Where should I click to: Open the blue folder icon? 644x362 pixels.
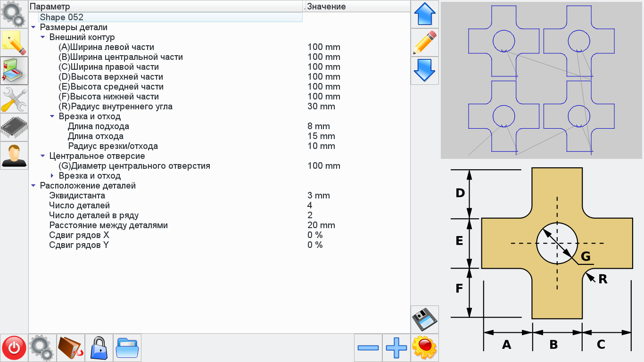tap(127, 348)
